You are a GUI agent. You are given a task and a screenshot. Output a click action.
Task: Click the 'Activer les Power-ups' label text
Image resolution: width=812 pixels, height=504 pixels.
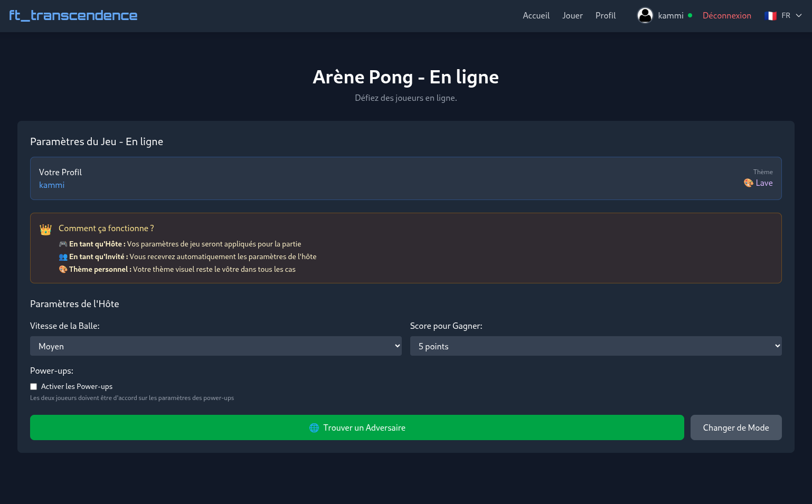pyautogui.click(x=77, y=387)
